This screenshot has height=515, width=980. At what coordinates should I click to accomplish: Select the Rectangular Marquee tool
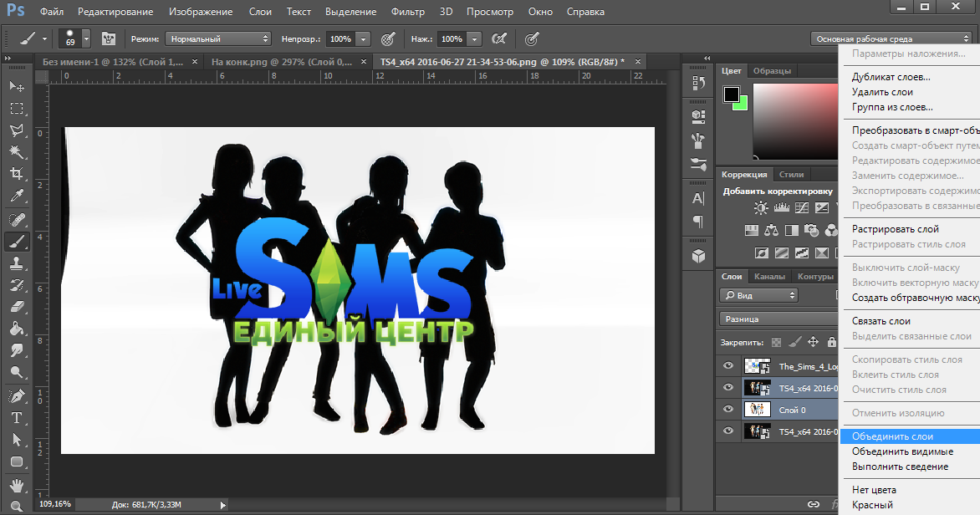[x=17, y=108]
